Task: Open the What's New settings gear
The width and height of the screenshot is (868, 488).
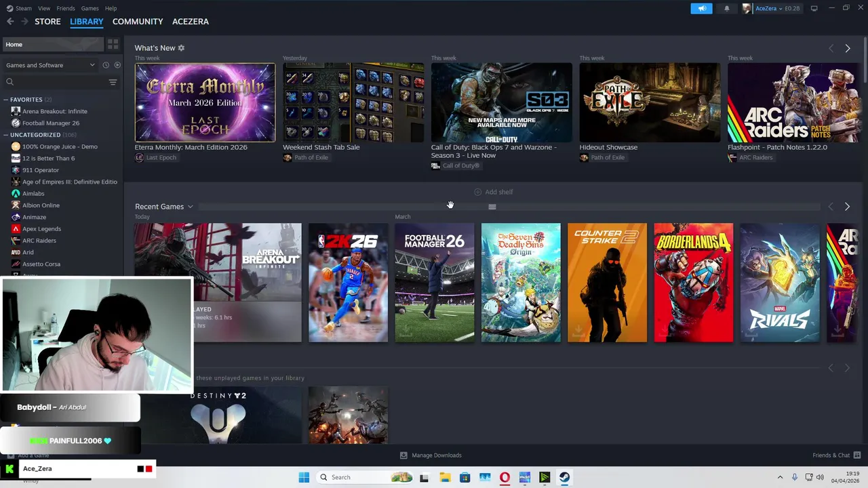Action: pyautogui.click(x=181, y=48)
